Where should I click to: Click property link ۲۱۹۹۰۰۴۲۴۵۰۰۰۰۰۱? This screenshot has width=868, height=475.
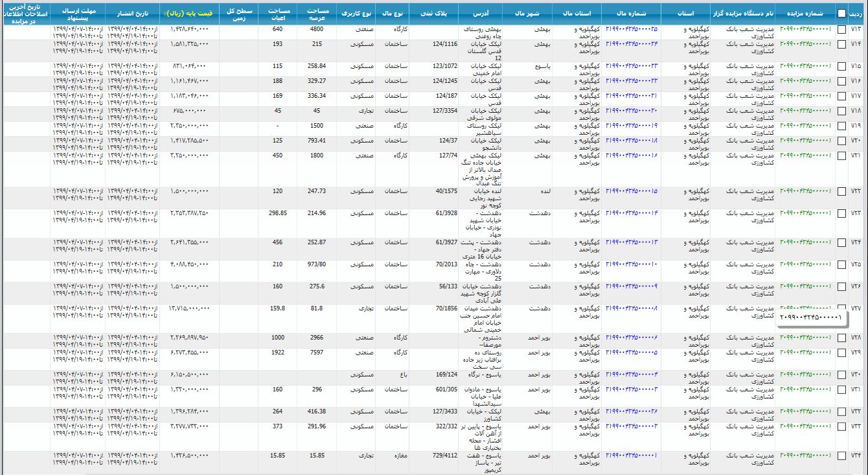pyautogui.click(x=632, y=455)
